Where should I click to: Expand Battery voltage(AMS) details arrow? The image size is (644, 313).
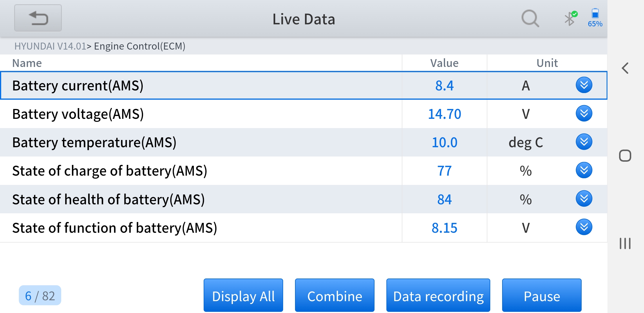click(584, 114)
